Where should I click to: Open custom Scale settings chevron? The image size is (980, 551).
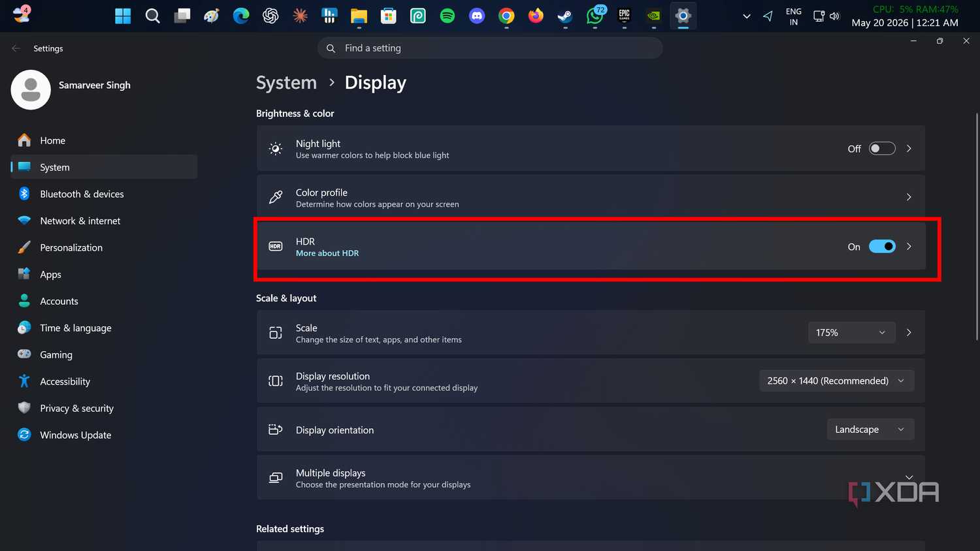coord(909,332)
